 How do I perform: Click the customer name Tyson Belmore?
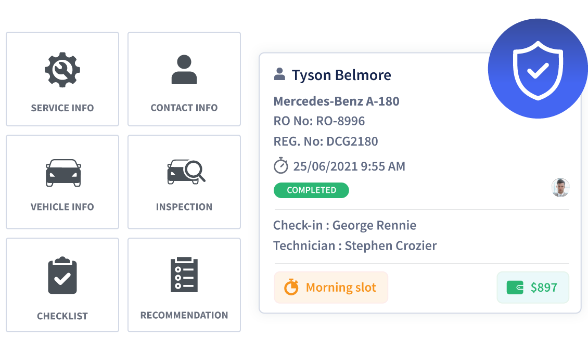pos(341,75)
